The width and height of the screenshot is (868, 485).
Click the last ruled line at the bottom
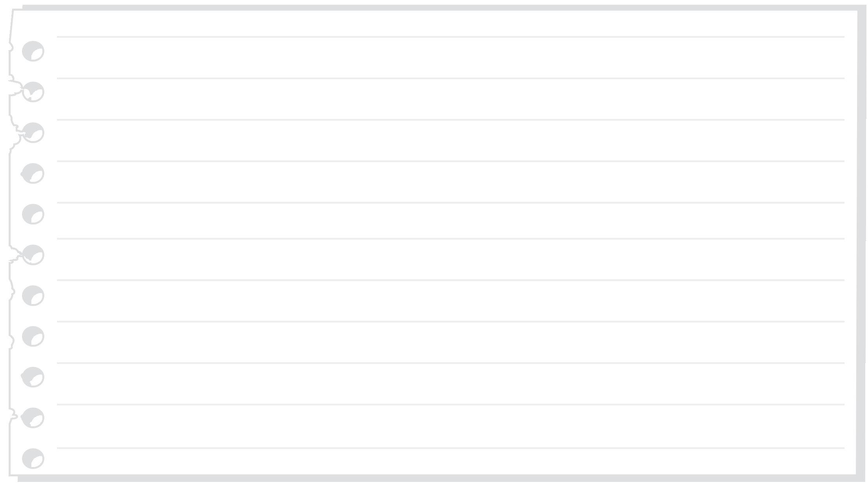[450, 448]
